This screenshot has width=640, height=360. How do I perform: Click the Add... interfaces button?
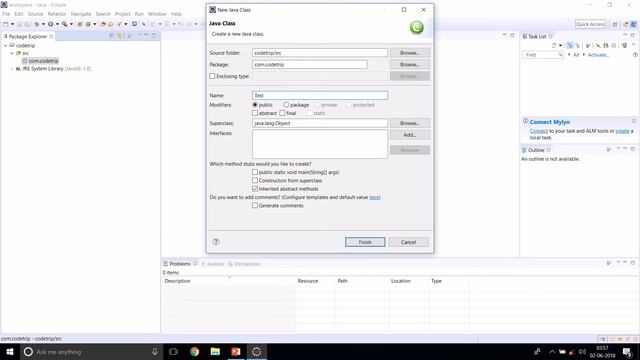[x=410, y=135]
